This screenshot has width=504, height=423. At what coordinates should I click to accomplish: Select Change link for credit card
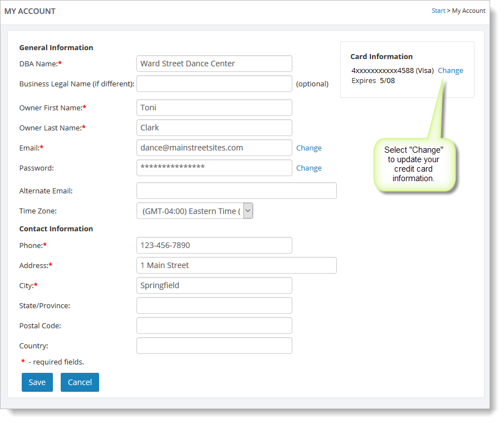(x=450, y=71)
